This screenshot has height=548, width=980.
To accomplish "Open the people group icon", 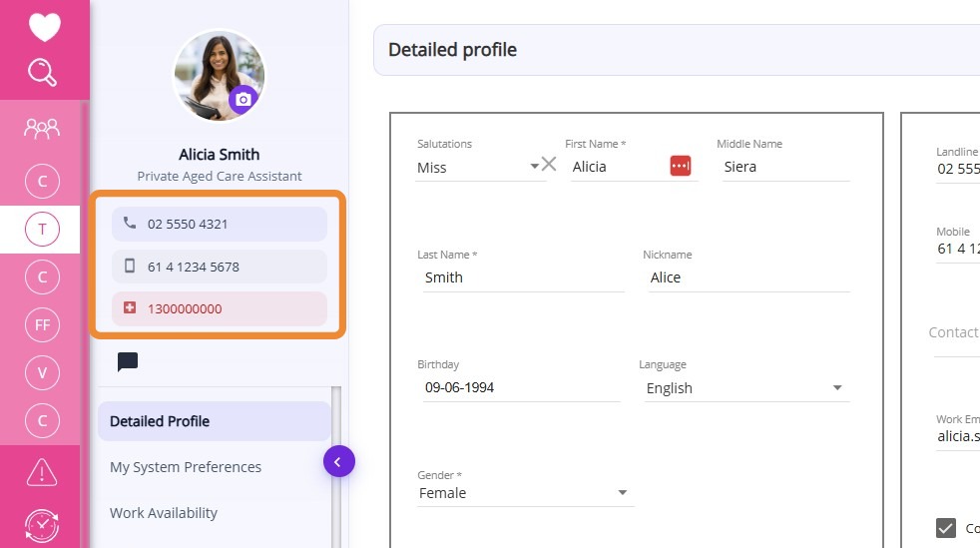I will (42, 128).
